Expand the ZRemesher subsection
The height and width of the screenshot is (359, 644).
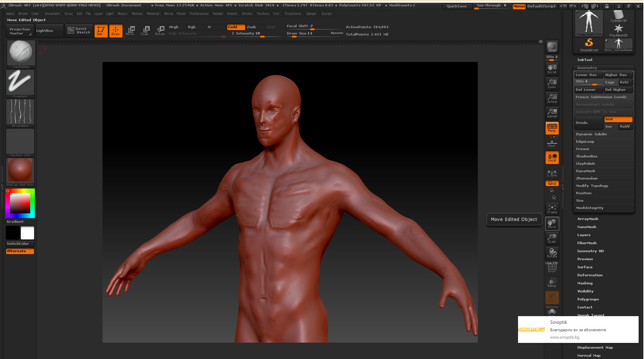(587, 178)
